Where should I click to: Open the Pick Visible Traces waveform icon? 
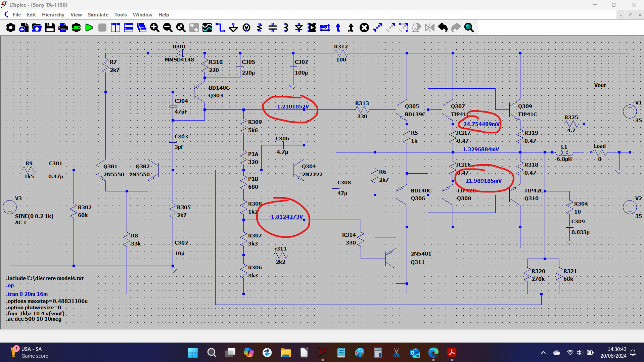[207, 28]
